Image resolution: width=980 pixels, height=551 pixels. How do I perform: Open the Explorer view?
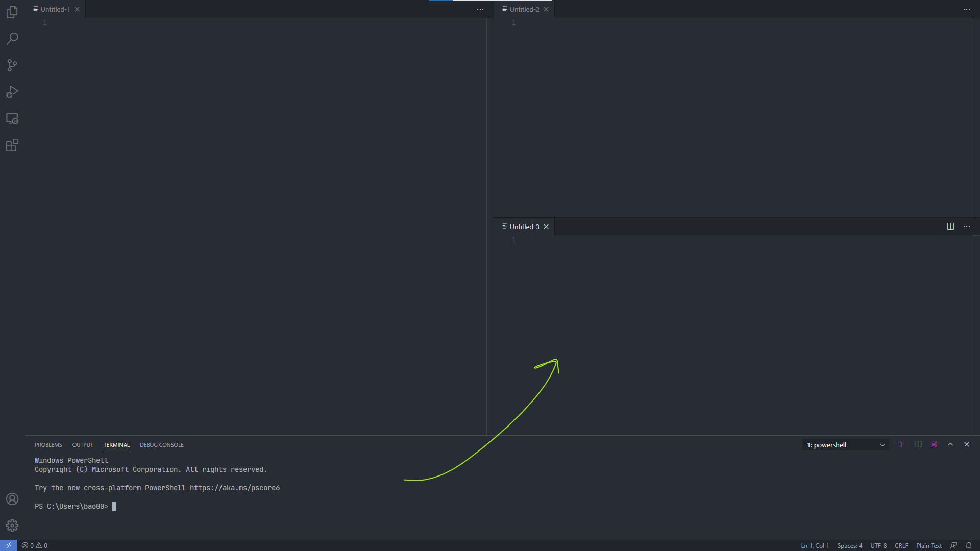click(x=12, y=12)
